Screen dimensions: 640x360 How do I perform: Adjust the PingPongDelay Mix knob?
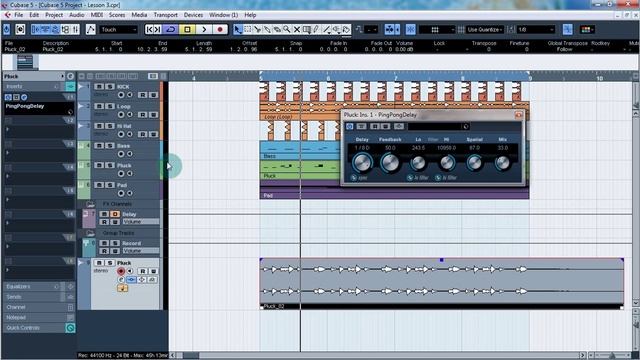[x=502, y=163]
